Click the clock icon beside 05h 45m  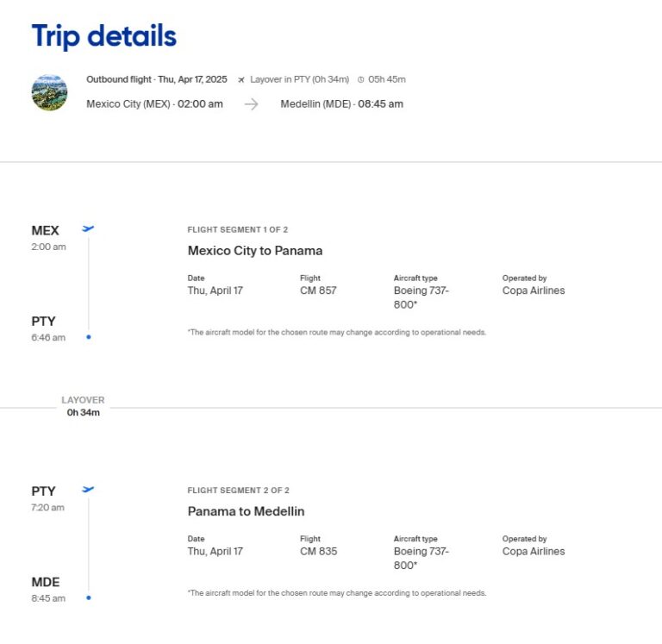[360, 79]
